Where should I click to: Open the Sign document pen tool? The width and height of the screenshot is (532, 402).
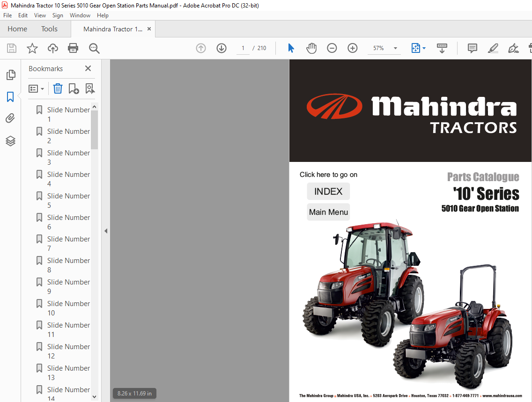pyautogui.click(x=513, y=48)
